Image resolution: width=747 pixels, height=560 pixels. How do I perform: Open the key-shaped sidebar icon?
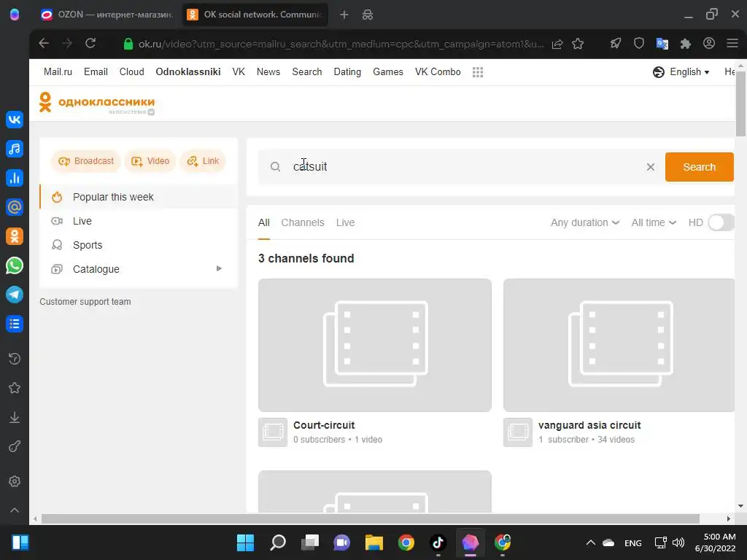[15, 447]
